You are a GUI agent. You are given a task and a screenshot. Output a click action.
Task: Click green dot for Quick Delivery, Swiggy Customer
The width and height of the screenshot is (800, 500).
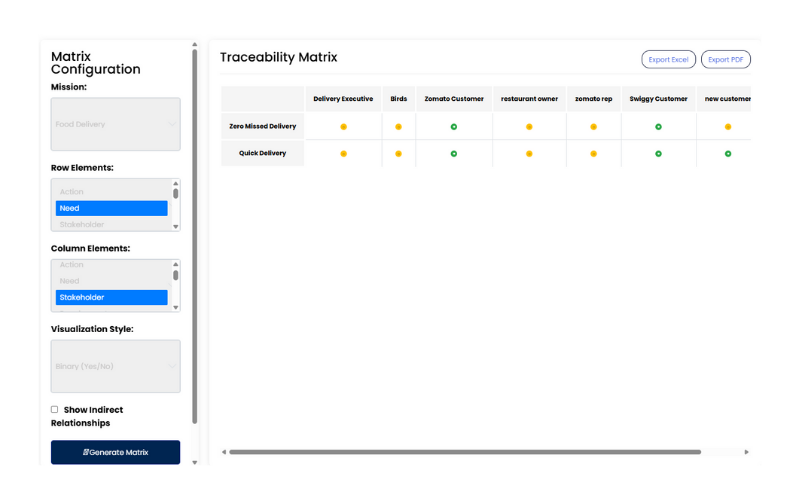658,154
